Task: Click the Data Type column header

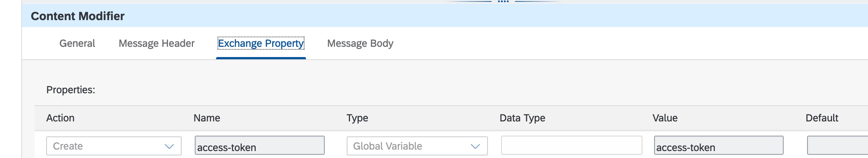Action: (522, 118)
